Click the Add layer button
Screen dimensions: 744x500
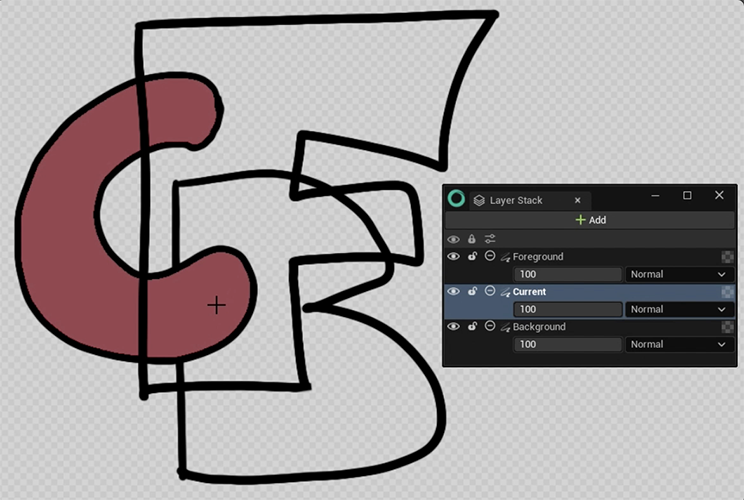[x=590, y=220]
